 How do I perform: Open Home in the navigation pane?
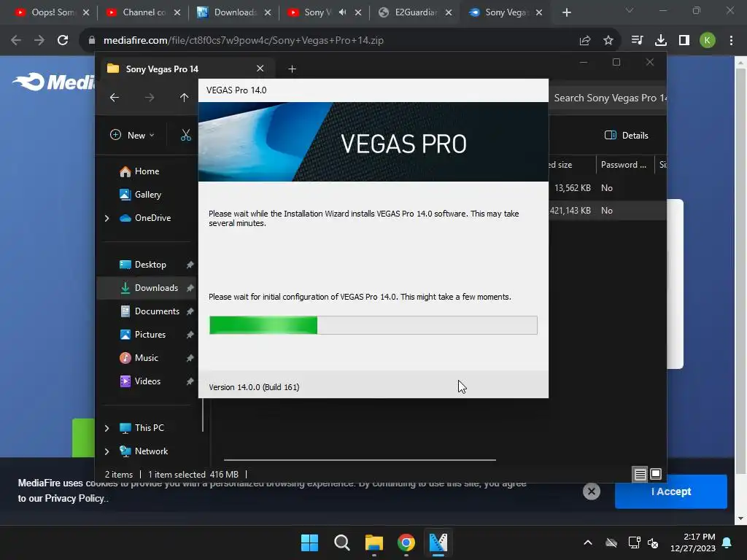click(146, 171)
